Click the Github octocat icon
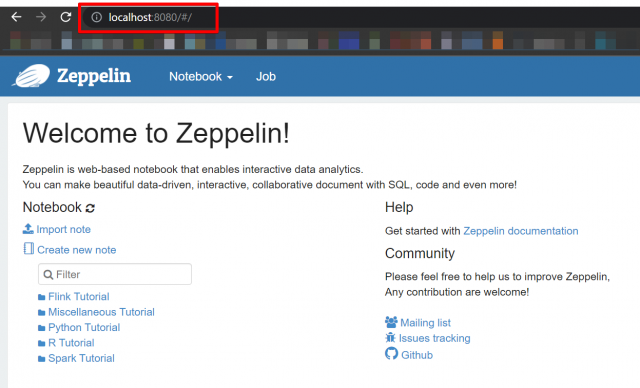This screenshot has width=640, height=388. (x=391, y=353)
